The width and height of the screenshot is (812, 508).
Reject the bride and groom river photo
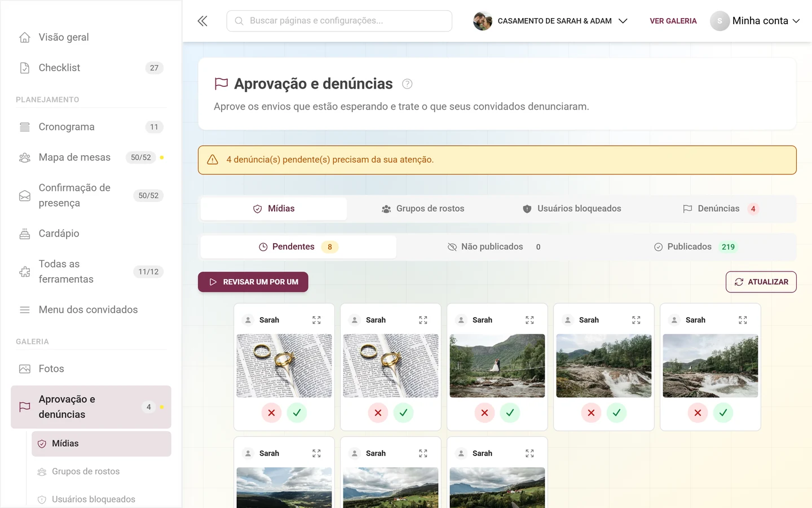[484, 413]
